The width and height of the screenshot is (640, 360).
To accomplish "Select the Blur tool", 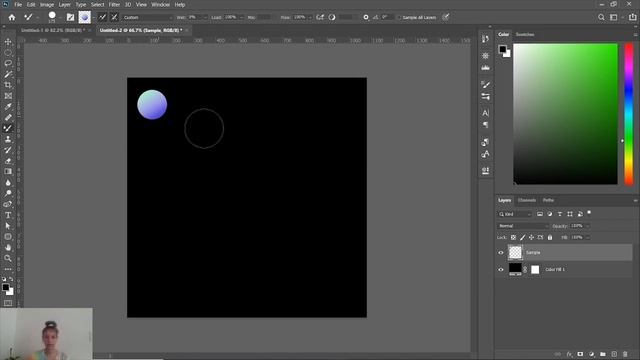I will [x=8, y=182].
